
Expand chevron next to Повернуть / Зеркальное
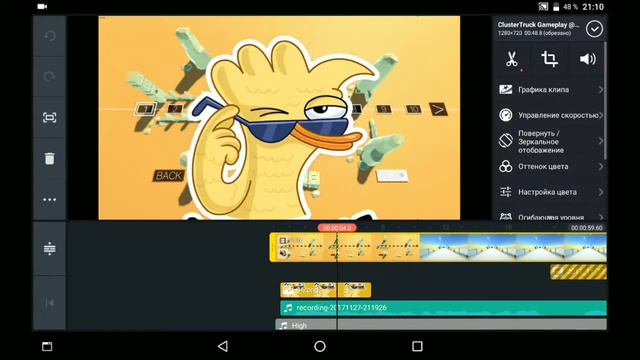coord(601,141)
